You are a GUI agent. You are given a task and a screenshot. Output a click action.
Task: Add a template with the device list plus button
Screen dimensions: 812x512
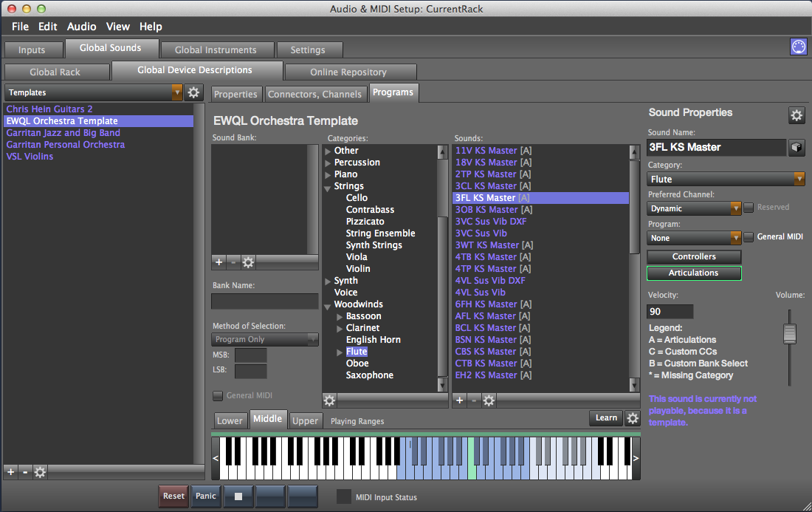10,471
